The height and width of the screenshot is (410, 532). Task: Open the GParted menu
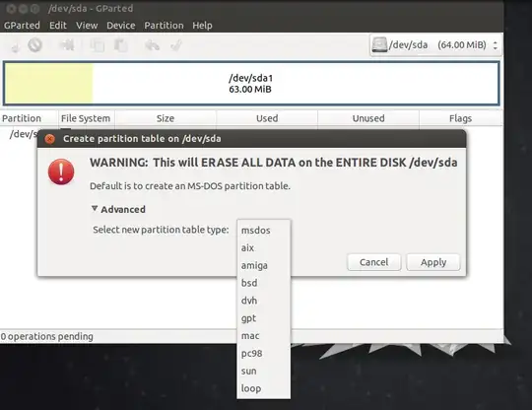(22, 26)
